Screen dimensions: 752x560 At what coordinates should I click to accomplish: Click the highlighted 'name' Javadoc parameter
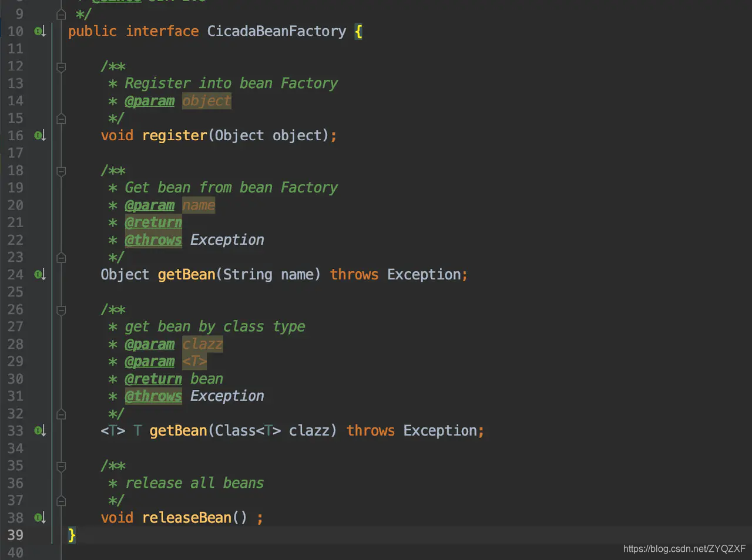coord(199,205)
